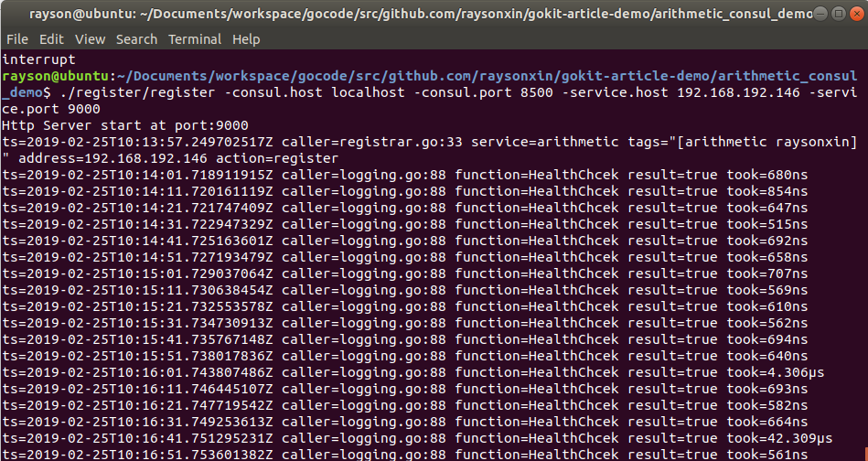Click the ./register/register command text
Screen dimensions: 868x461
click(x=136, y=92)
